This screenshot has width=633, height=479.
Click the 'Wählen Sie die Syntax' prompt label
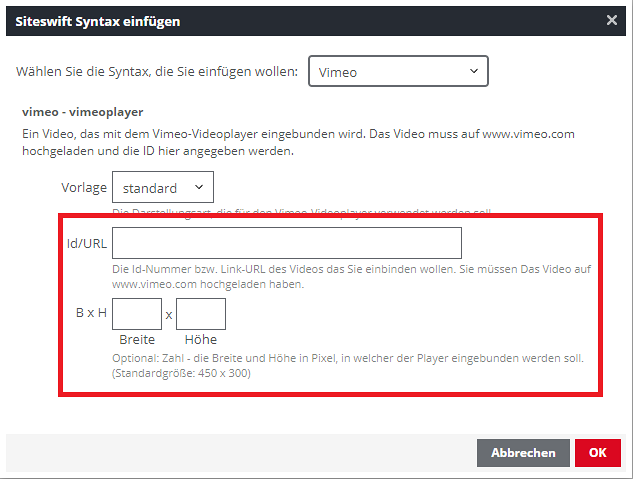tap(157, 72)
